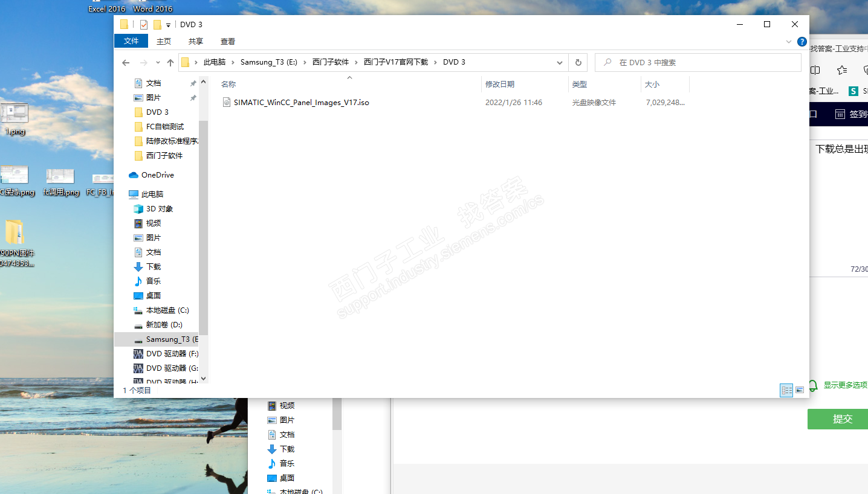Open 本地磁盘 (C:) in the navigation pane
The image size is (868, 494).
click(167, 310)
